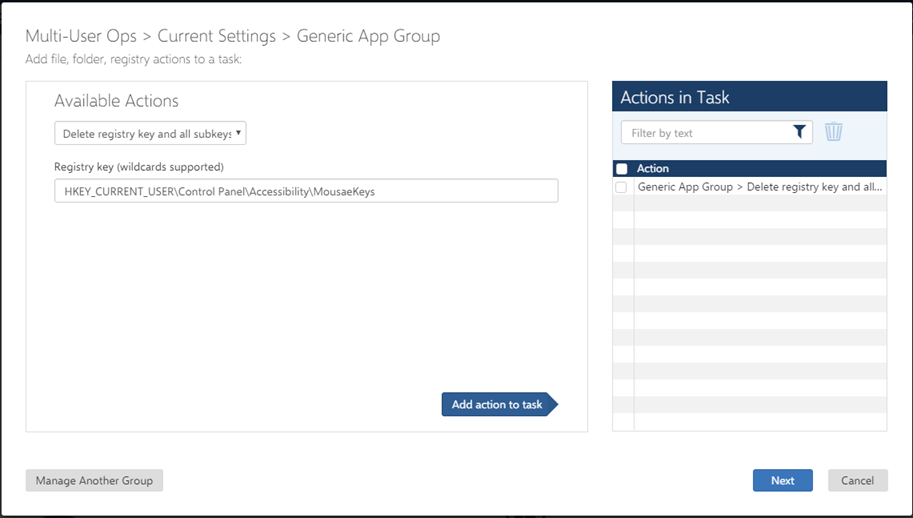Click the trash bin delete icon
The width and height of the screenshot is (913, 518).
tap(833, 132)
